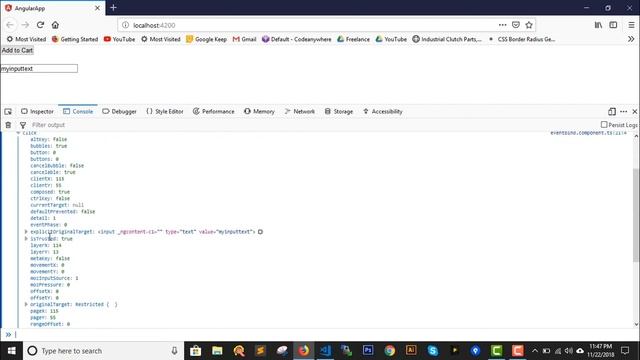Switch to the Storage tab
Viewport: 640px width, 360px height.
coord(339,111)
